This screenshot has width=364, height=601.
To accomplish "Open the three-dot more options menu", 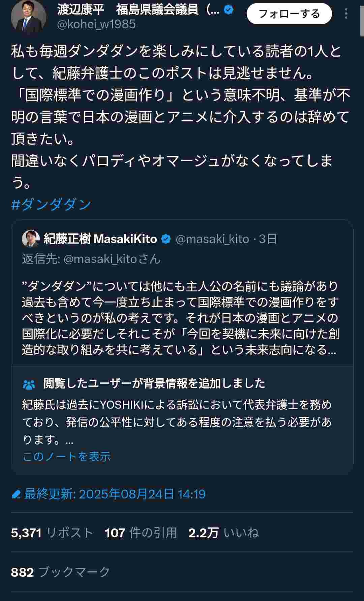I will 346,14.
